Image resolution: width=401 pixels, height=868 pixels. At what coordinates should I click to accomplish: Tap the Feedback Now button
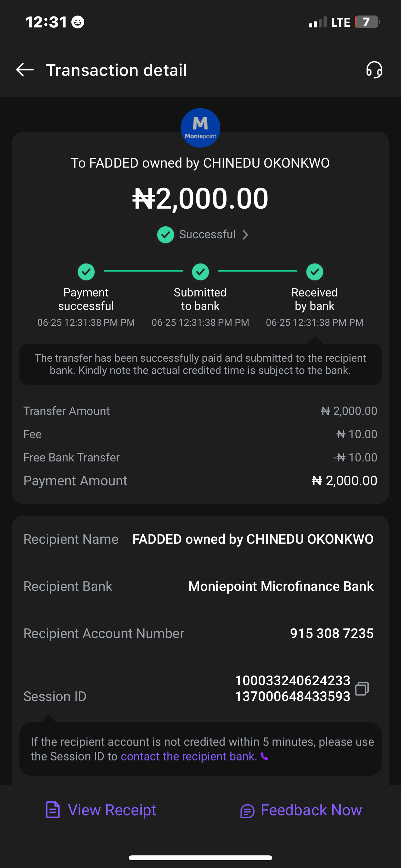pos(301,810)
